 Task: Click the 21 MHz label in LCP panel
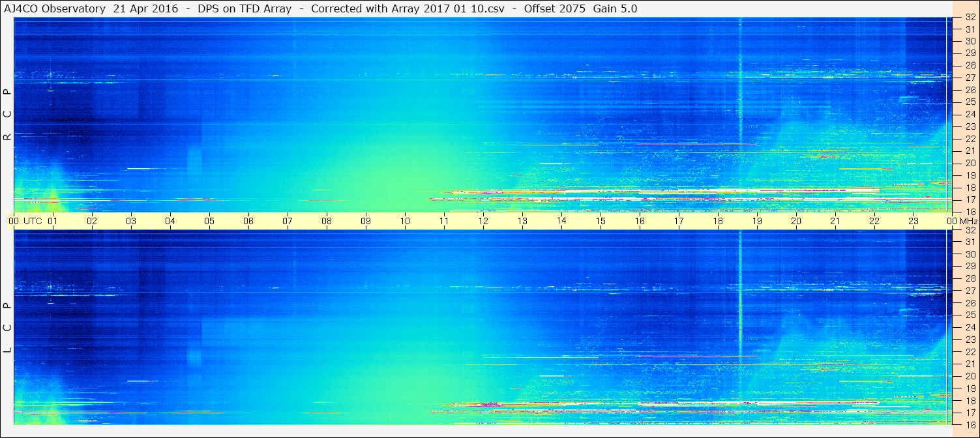pos(970,364)
